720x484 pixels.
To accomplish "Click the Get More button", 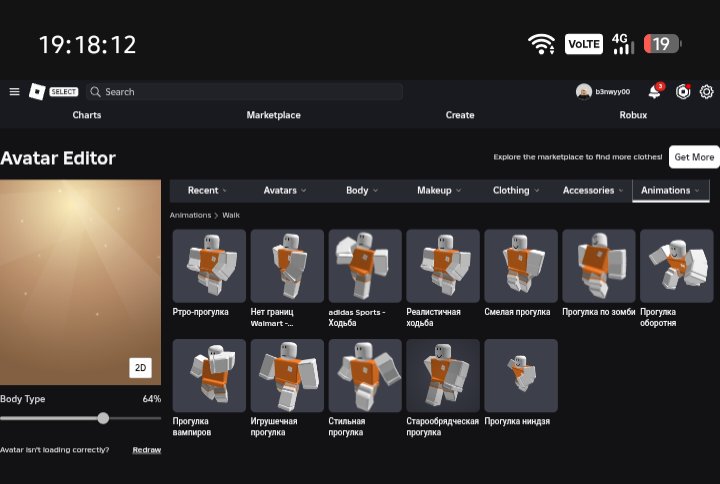I will (694, 157).
